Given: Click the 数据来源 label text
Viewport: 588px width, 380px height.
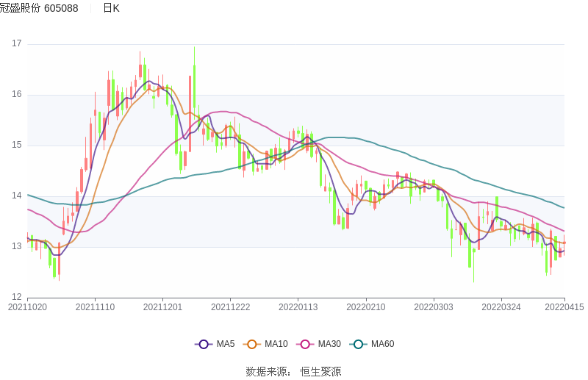Looking at the screenshot, I should [x=267, y=372].
